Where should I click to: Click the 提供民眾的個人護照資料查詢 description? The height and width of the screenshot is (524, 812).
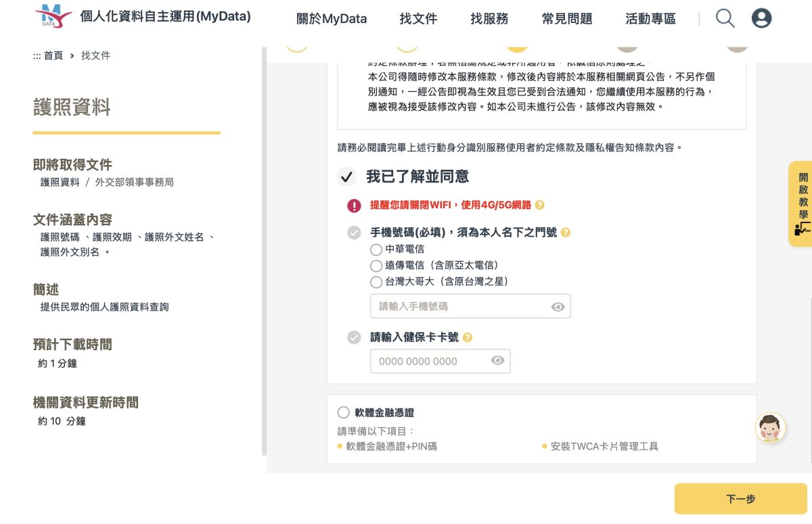[x=104, y=307]
